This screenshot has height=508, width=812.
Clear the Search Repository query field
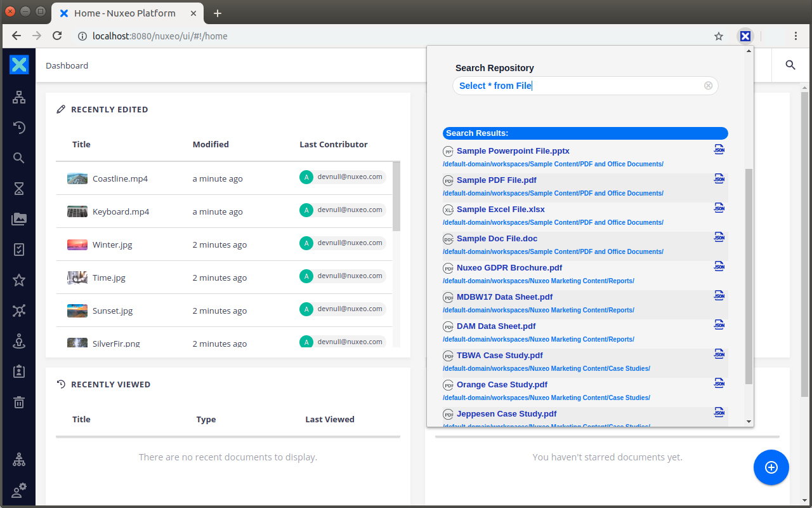pyautogui.click(x=708, y=86)
